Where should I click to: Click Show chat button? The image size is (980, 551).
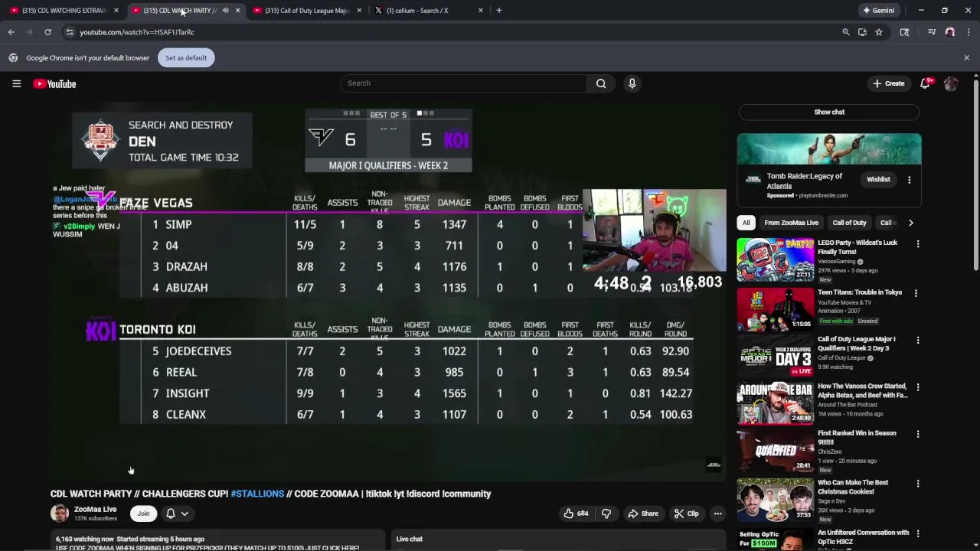(x=829, y=112)
